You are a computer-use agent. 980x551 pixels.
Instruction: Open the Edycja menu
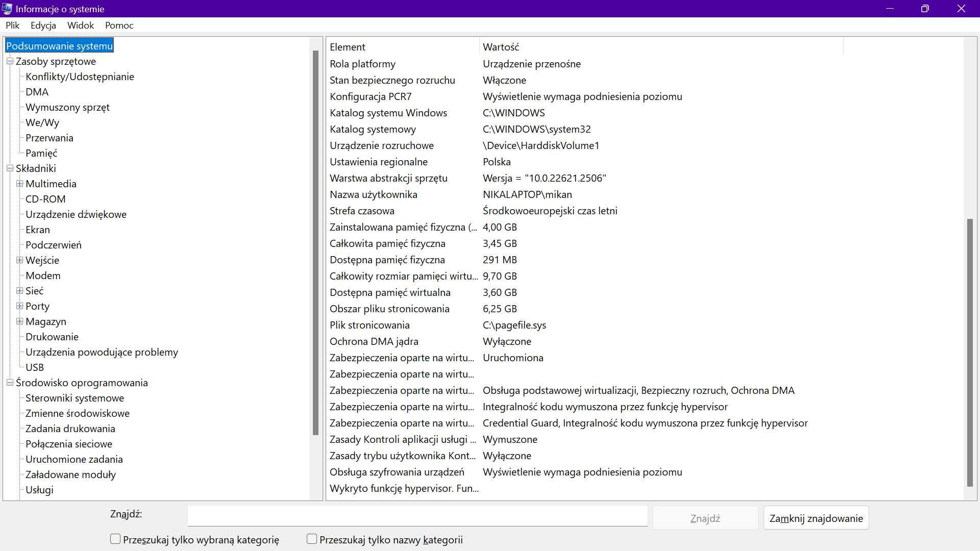[43, 26]
